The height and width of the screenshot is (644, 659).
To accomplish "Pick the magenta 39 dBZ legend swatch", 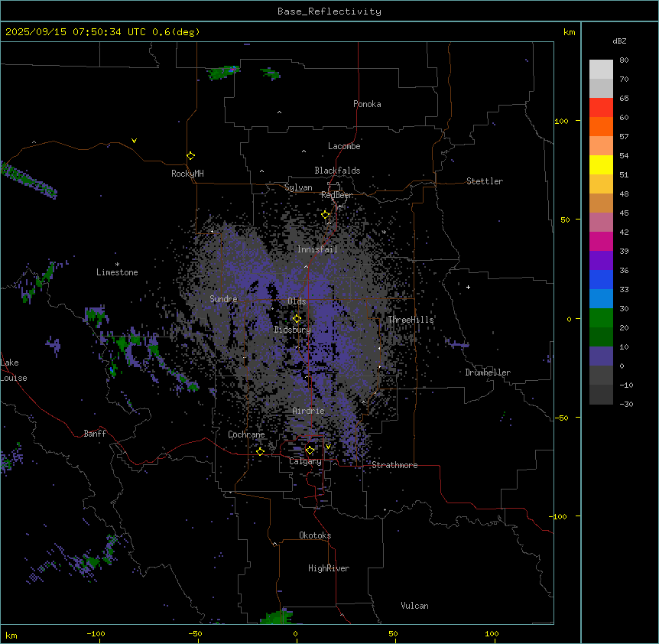I will (x=601, y=242).
